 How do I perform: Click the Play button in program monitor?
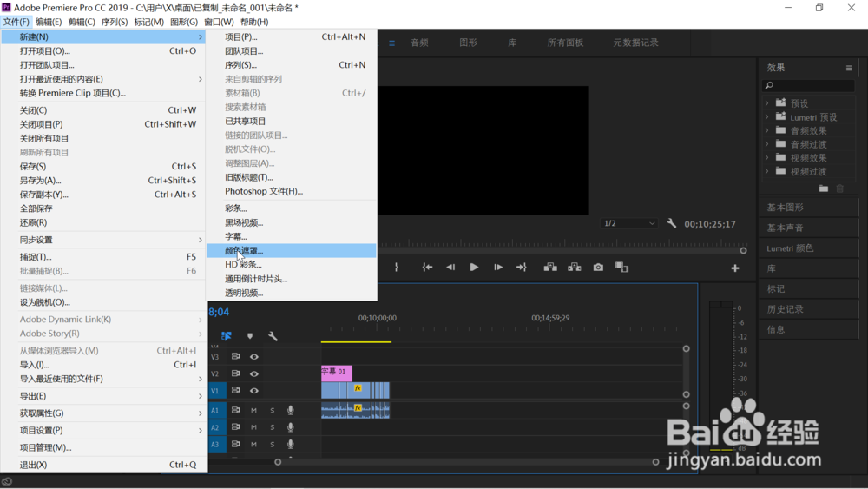pos(474,268)
